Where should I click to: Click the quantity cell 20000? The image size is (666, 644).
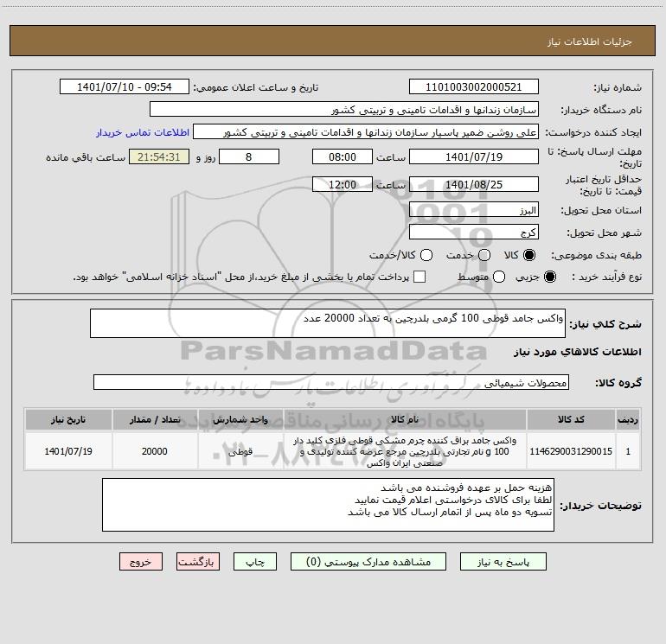(x=155, y=451)
